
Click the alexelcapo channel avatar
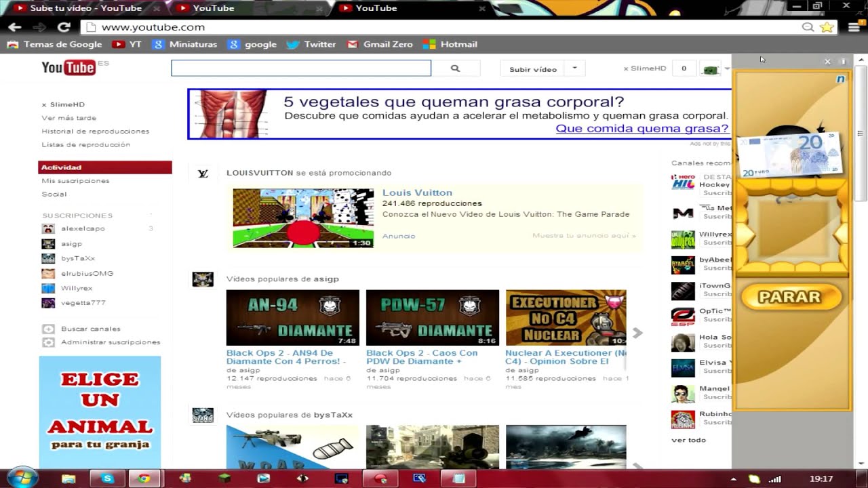[x=48, y=228]
